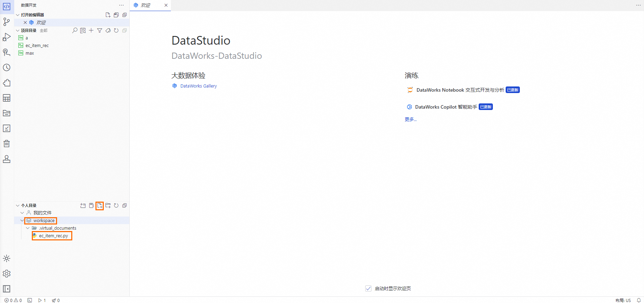
Task: Click the notebook-shaped icon in the 个人目录 toolbar
Action: 91,205
